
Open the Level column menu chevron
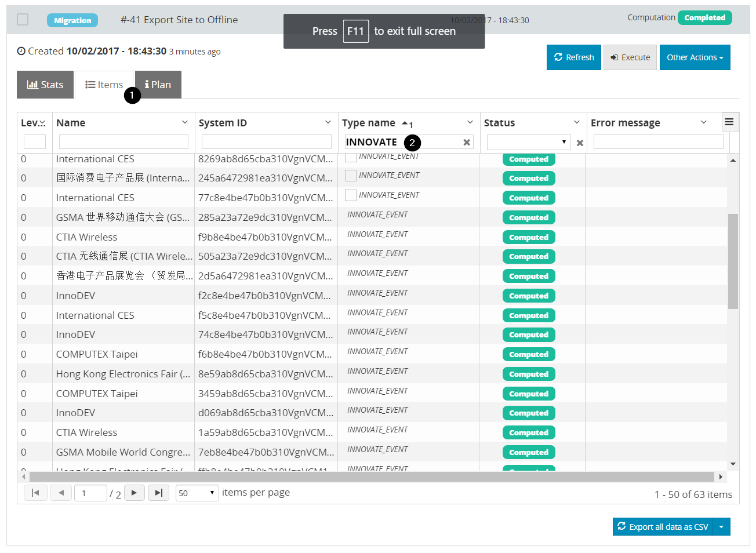[42, 123]
